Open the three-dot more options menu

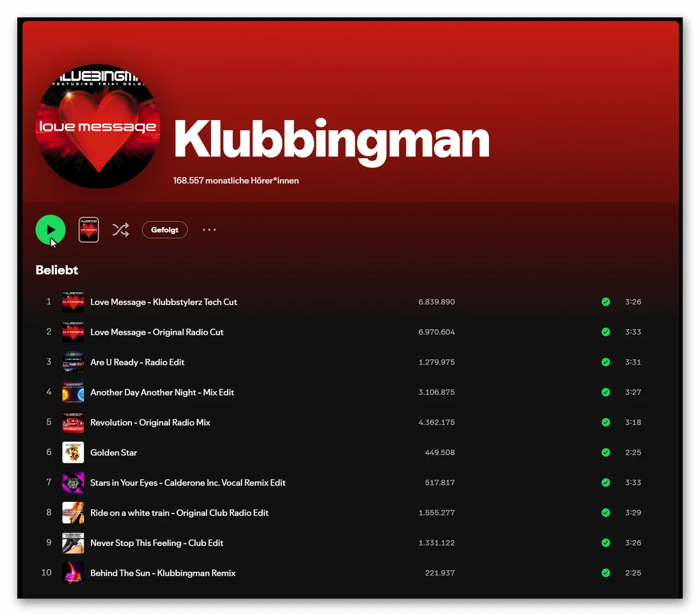[209, 230]
